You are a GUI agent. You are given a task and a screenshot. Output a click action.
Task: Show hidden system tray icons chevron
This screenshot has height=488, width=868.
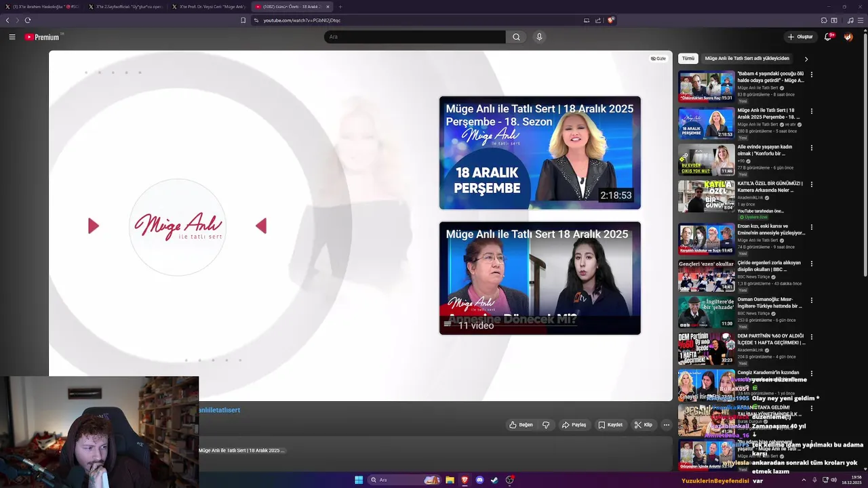tap(804, 480)
